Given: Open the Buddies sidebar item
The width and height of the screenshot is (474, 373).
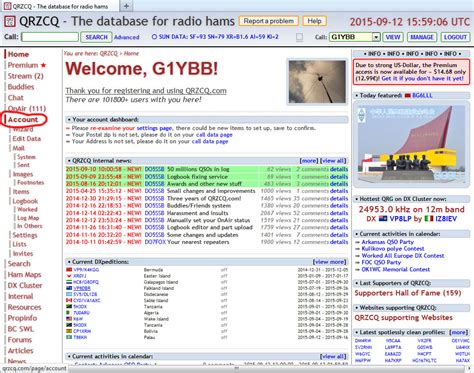Looking at the screenshot, I should pyautogui.click(x=21, y=87).
